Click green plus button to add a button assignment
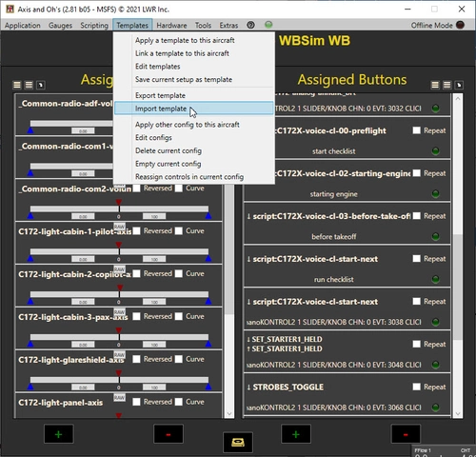The image size is (476, 457). click(x=296, y=434)
